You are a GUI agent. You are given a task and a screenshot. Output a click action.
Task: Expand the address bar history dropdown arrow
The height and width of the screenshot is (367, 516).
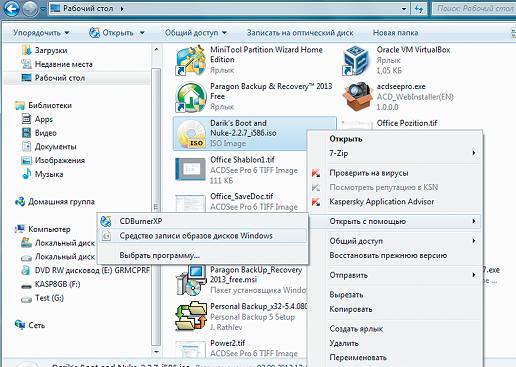coord(404,9)
